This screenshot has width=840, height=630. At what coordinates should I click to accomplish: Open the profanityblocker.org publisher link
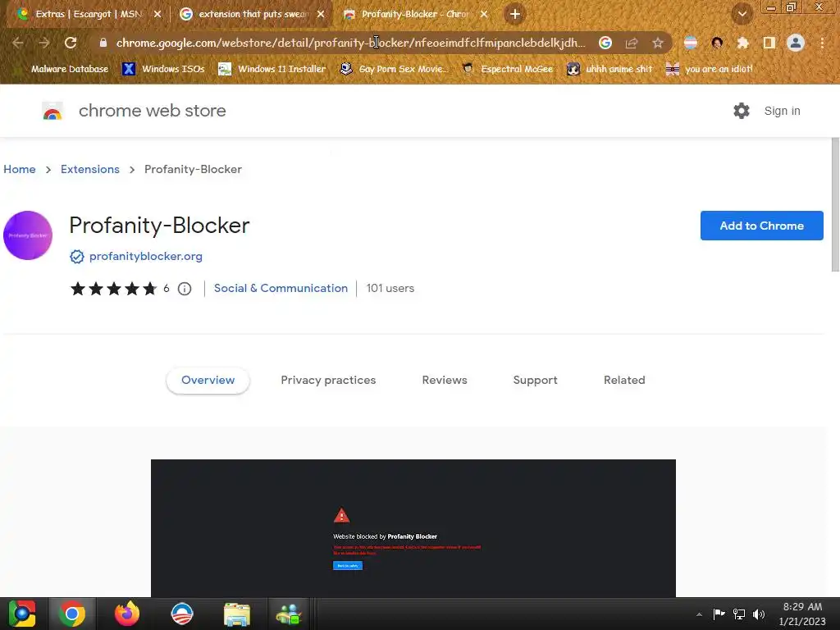point(146,257)
